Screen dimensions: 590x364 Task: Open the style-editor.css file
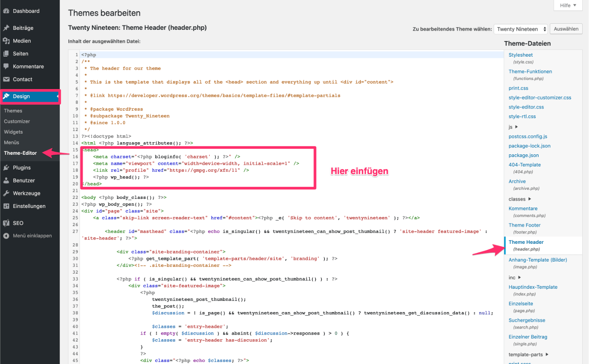point(526,107)
